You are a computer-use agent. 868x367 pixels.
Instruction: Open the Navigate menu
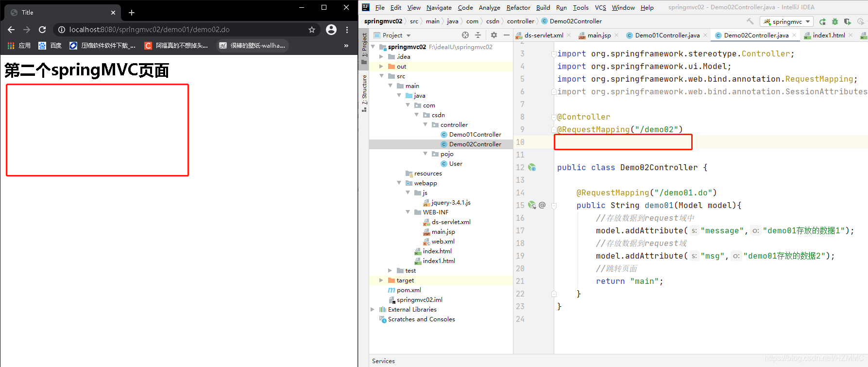click(x=439, y=7)
